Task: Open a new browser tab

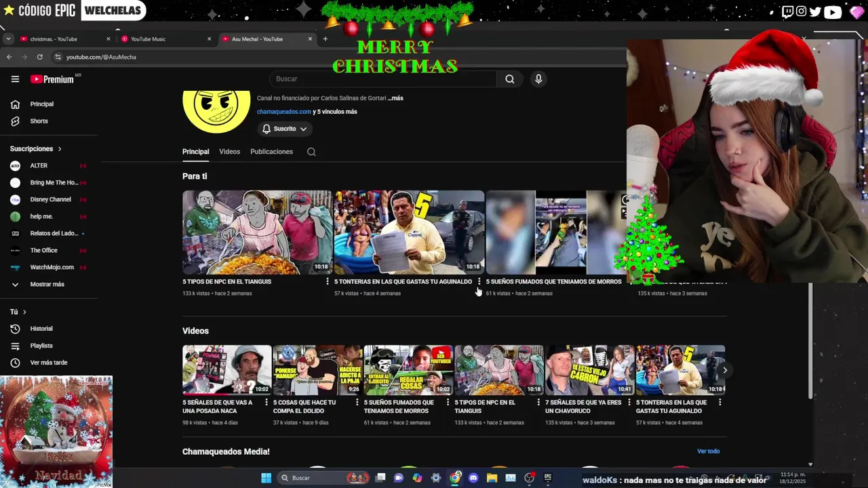Action: point(325,39)
